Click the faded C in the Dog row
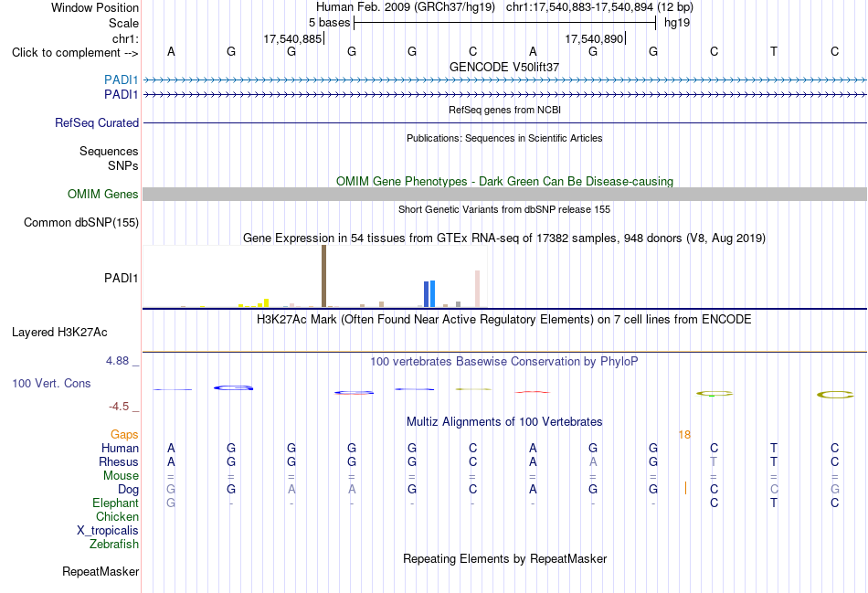The height and width of the screenshot is (593, 868). (x=774, y=490)
